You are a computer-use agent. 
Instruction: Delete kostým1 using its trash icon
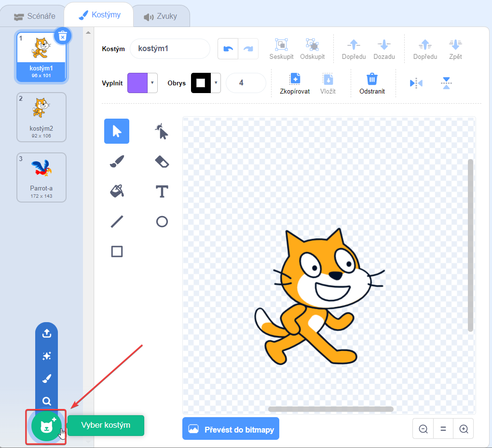point(63,36)
